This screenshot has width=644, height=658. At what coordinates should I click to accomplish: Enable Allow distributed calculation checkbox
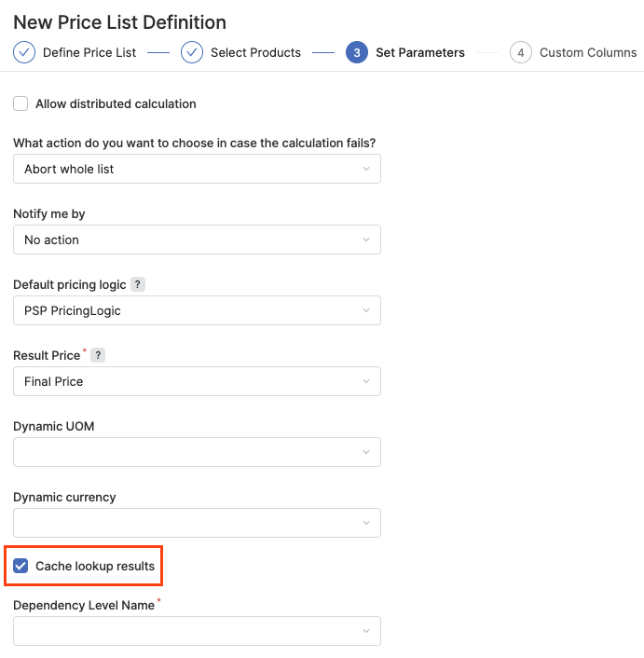[21, 103]
